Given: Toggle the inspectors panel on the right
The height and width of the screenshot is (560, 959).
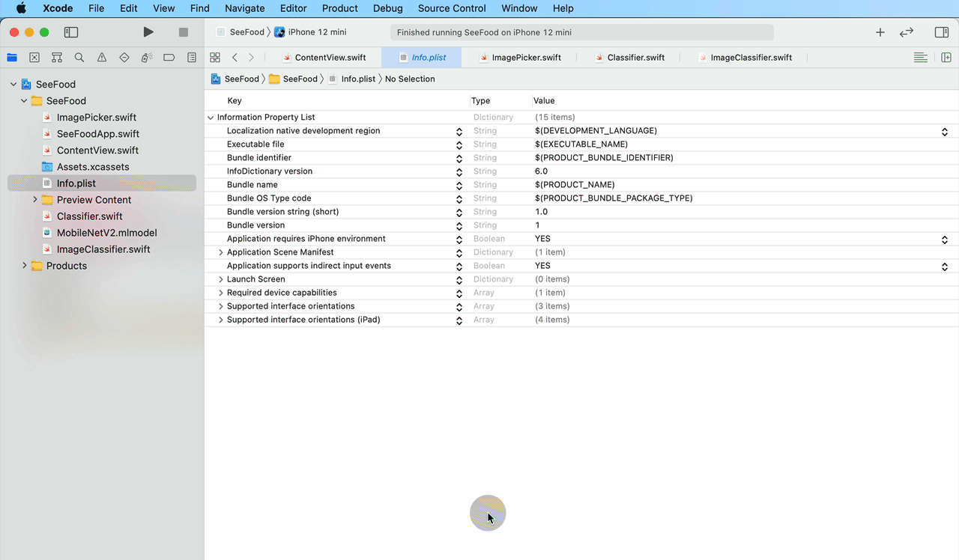Looking at the screenshot, I should [942, 32].
